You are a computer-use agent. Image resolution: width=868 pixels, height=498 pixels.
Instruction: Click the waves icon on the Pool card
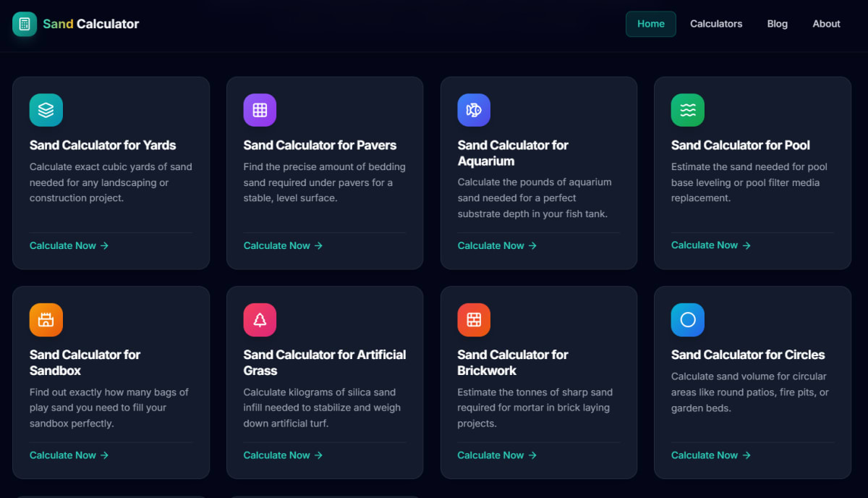(x=688, y=110)
